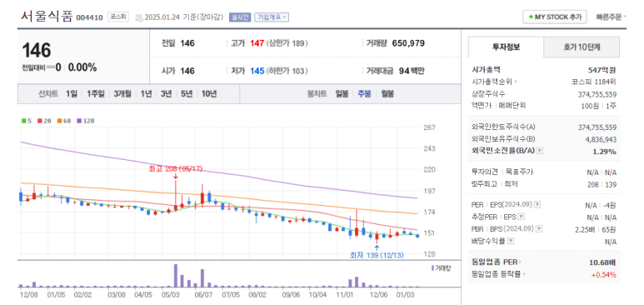
Task: Click the orange 60-period moving average legend
Action: pyautogui.click(x=63, y=121)
